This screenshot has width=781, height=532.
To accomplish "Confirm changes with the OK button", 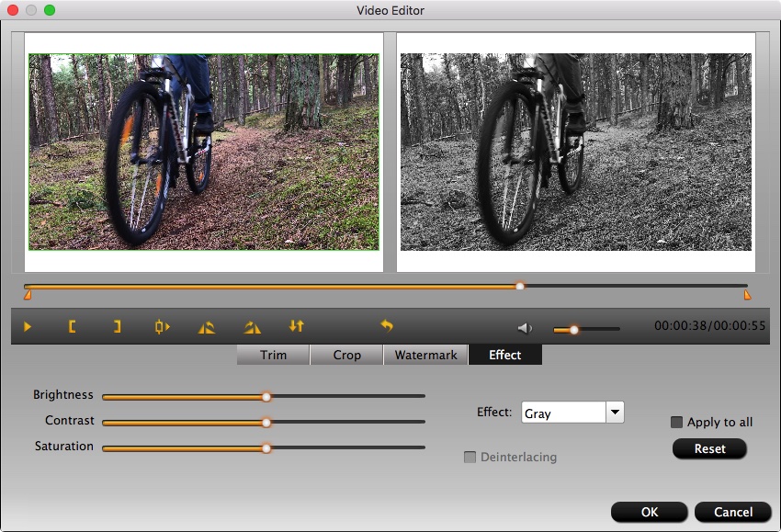I will click(x=649, y=512).
